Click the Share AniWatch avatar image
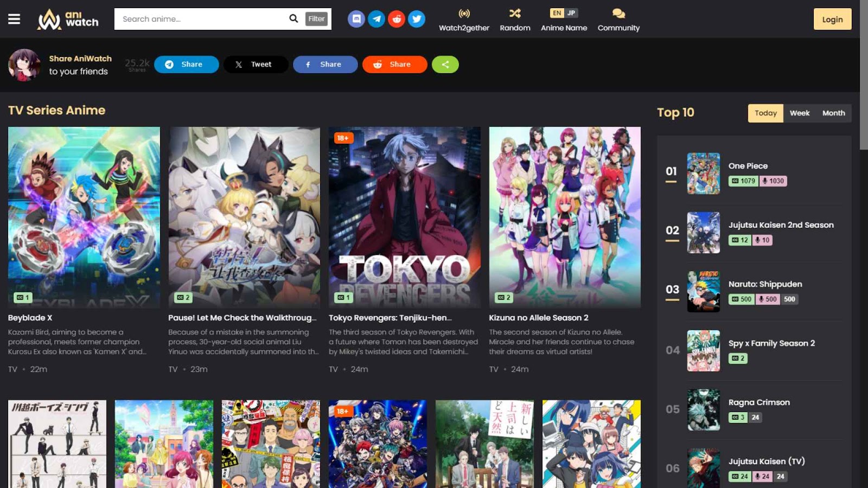This screenshot has width=868, height=488. (24, 65)
